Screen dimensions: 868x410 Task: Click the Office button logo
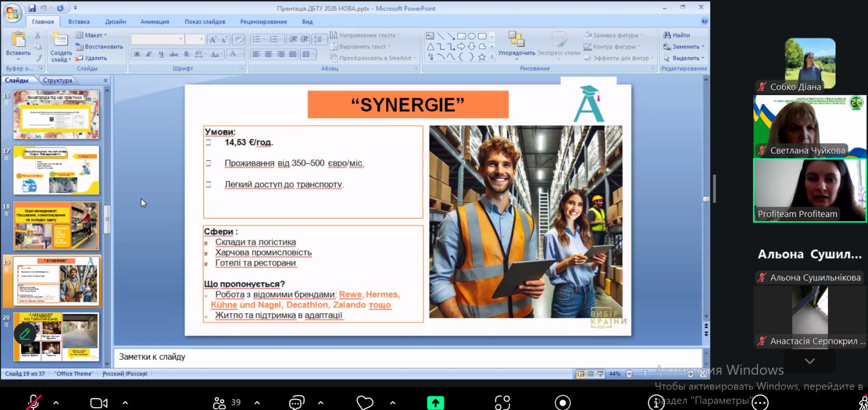pos(12,13)
